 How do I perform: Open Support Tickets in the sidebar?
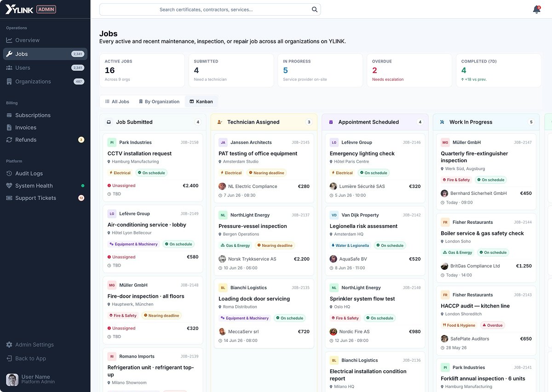click(45, 198)
